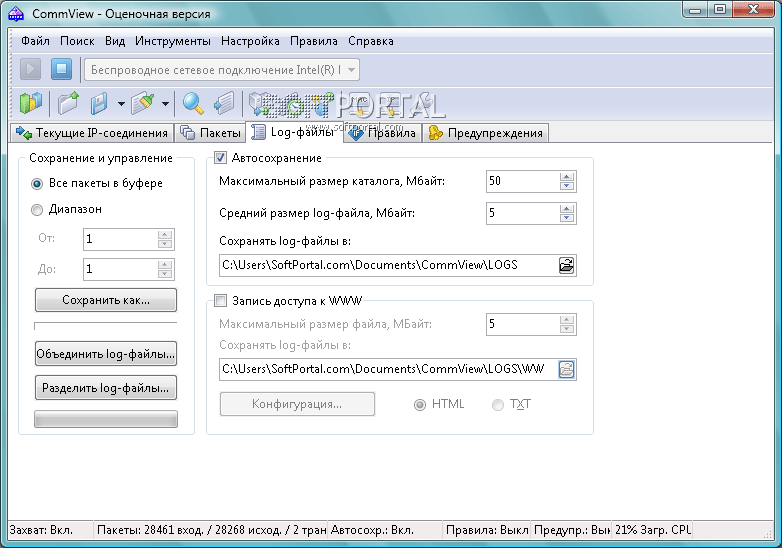This screenshot has height=548, width=782.
Task: Open the Вид menu
Action: tap(115, 41)
